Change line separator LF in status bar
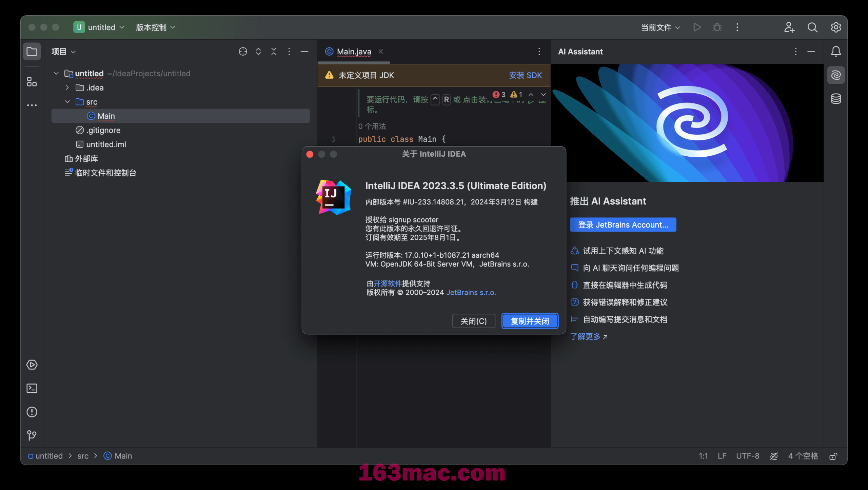868x490 pixels. [x=722, y=456]
